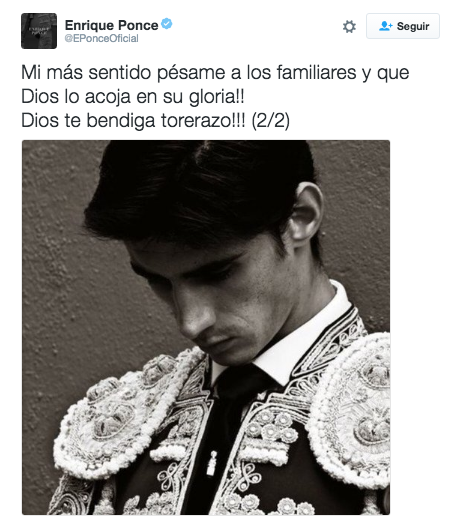459x523 pixels.
Task: Click the '(2/2)' thread marker
Action: coord(271,120)
